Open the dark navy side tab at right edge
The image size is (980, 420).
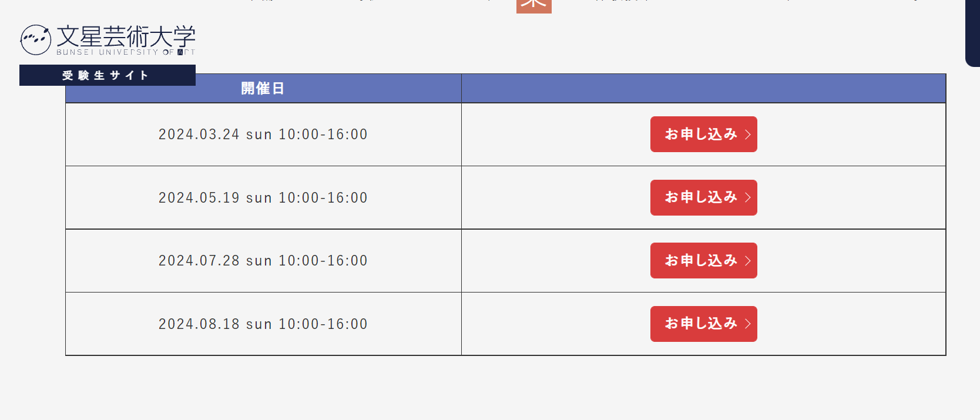(x=973, y=33)
